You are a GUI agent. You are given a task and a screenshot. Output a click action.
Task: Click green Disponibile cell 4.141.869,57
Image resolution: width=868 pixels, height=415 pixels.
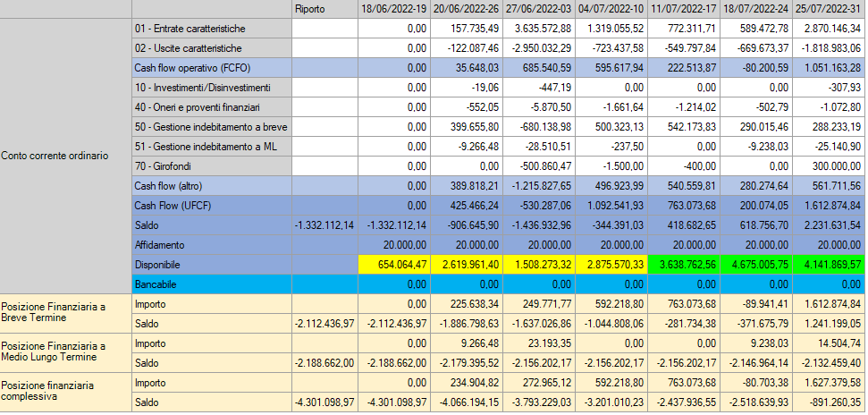(830, 265)
